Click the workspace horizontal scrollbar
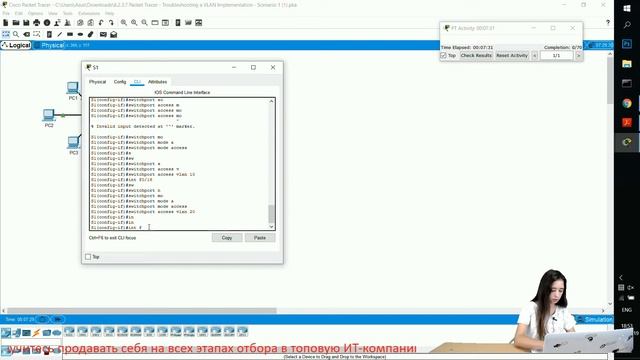This screenshot has width=640, height=360. point(142,311)
